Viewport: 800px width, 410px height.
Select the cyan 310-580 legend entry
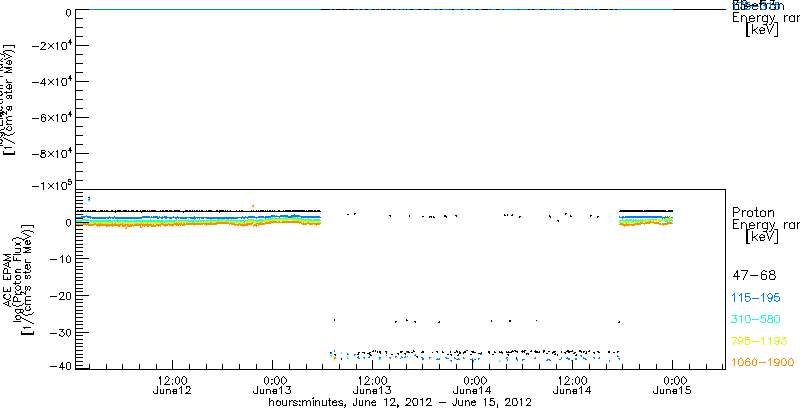756,320
